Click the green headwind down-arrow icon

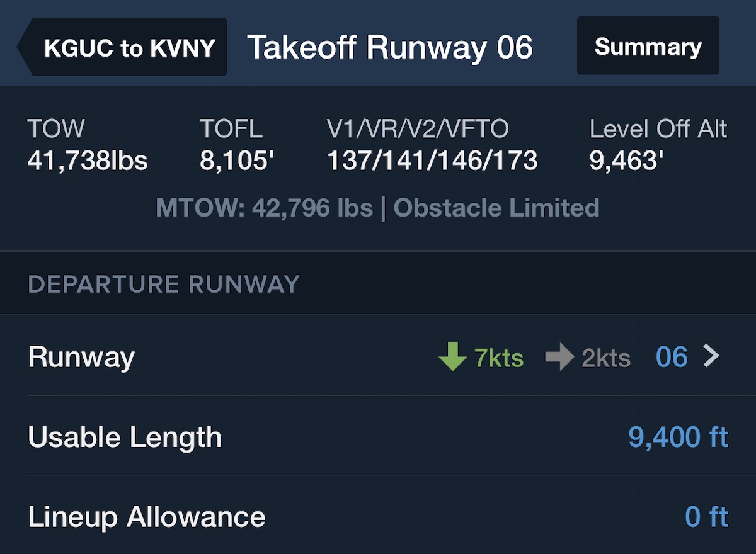coord(452,357)
